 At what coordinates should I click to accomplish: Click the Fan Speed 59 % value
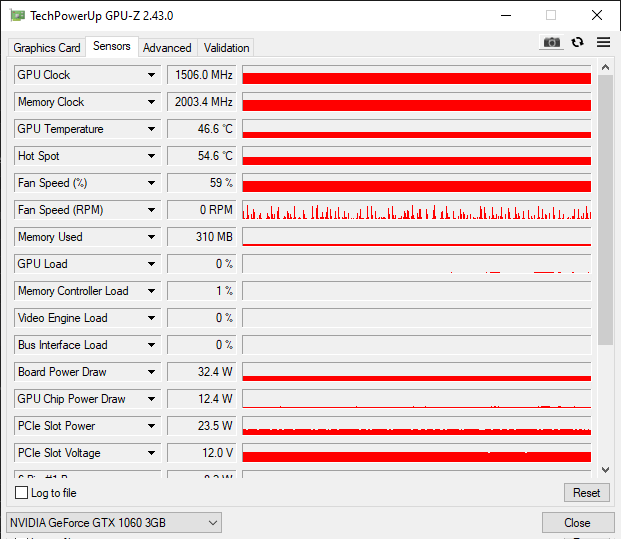tap(202, 183)
